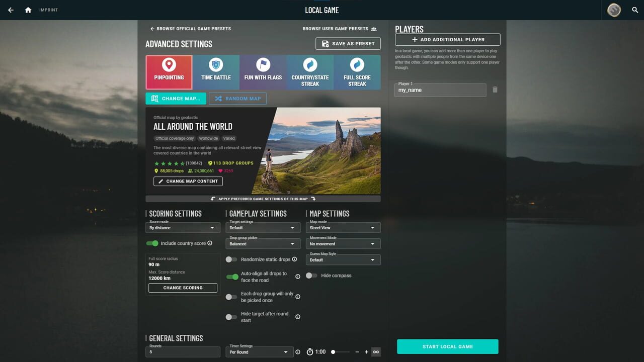Click info icon beside Include country score
This screenshot has height=362, width=644.
click(x=210, y=243)
